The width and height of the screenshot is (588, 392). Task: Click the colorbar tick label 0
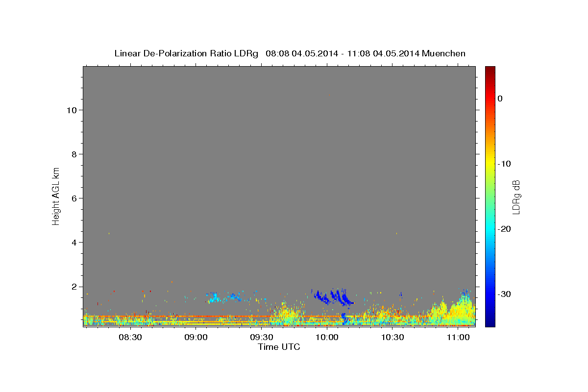coord(500,98)
